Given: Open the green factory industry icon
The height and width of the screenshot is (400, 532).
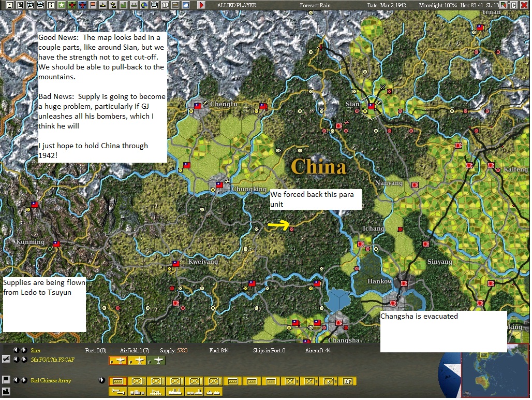Looking at the screenshot, I should click(124, 5).
